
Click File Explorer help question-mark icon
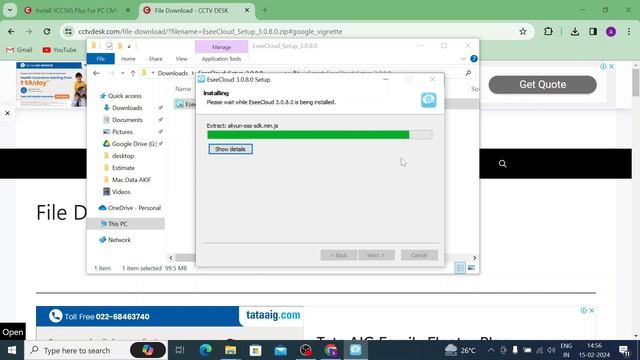point(473,59)
